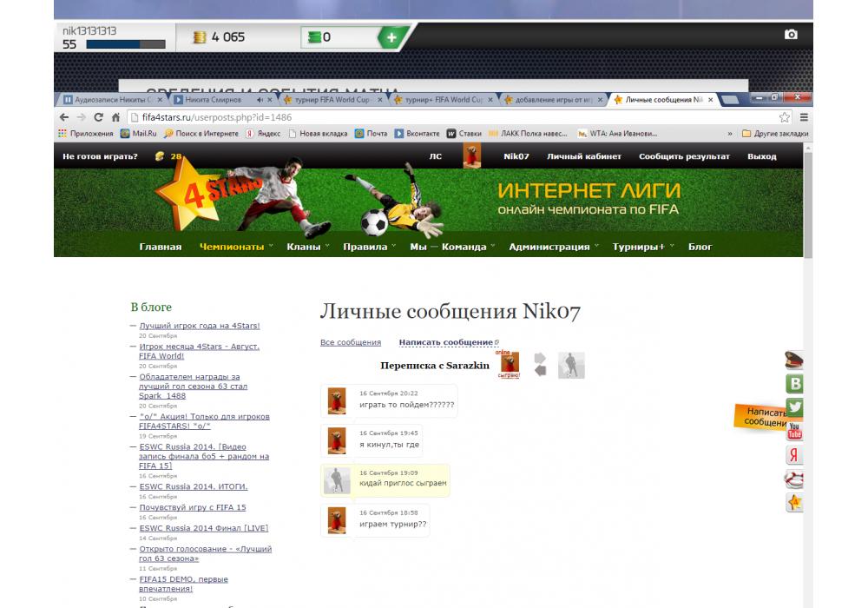The height and width of the screenshot is (608, 868).
Task: Open the Приложения apps bookmark
Action: tap(86, 134)
